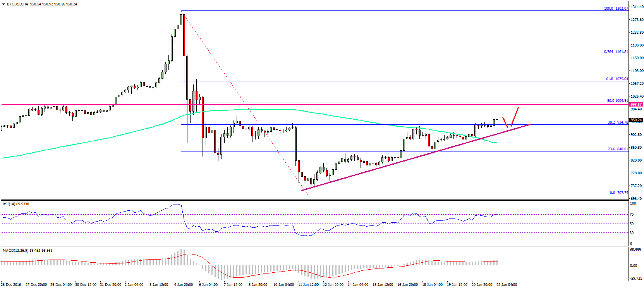Viewport: 644px width, 289px height.
Task: Click the Fibonacci label 61.8 1075.04
Action: (x=617, y=79)
